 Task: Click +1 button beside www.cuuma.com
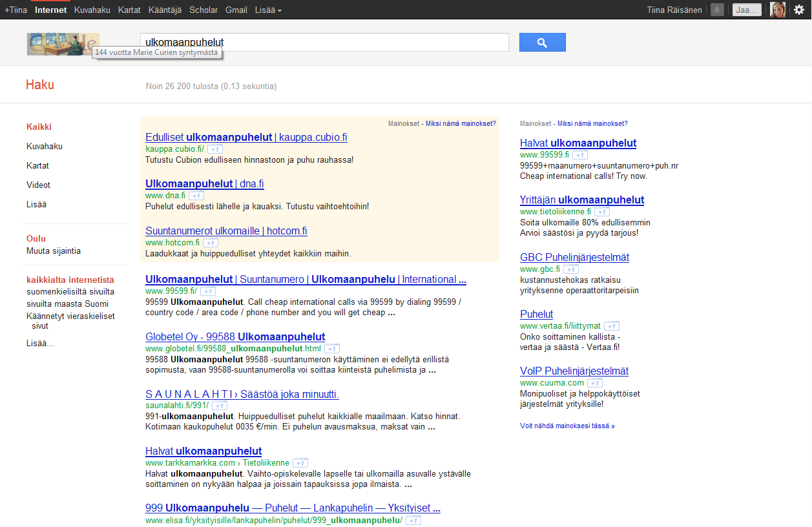(x=595, y=383)
